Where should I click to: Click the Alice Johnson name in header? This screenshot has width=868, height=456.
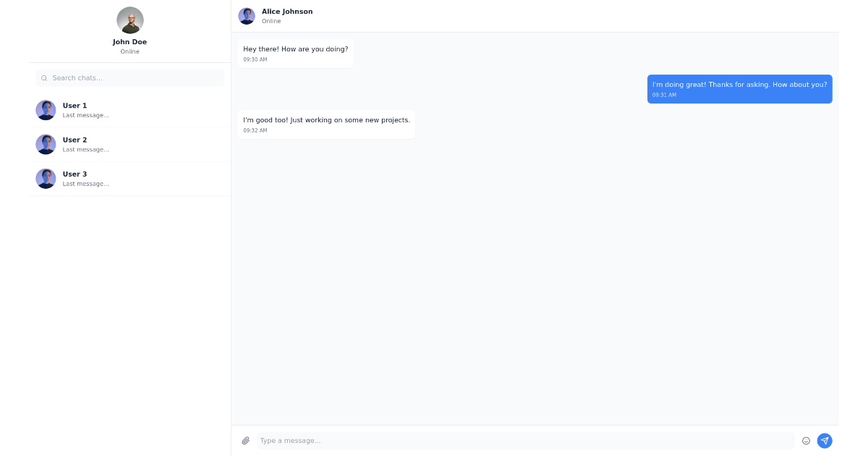287,12
